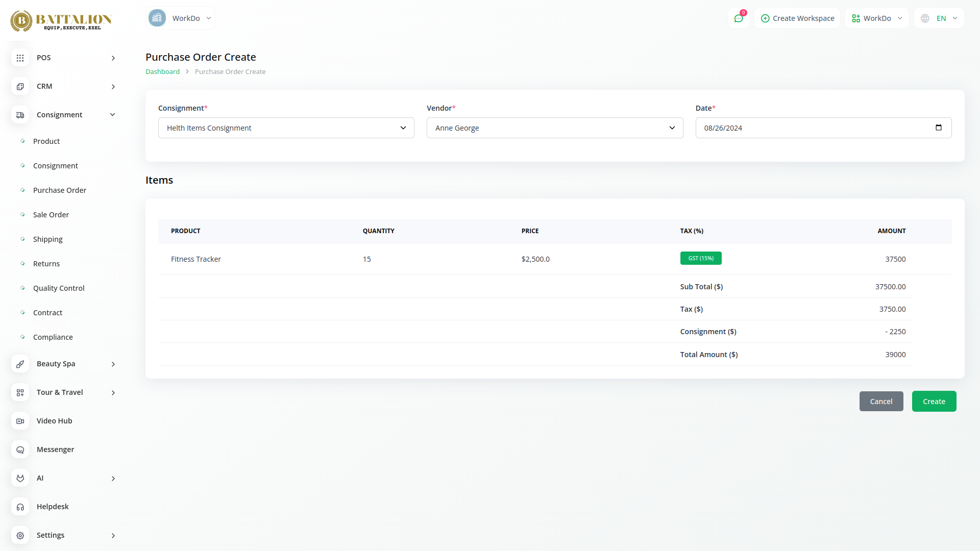The image size is (980, 551).
Task: Click the Messenger chat bubble icon
Action: [20, 449]
